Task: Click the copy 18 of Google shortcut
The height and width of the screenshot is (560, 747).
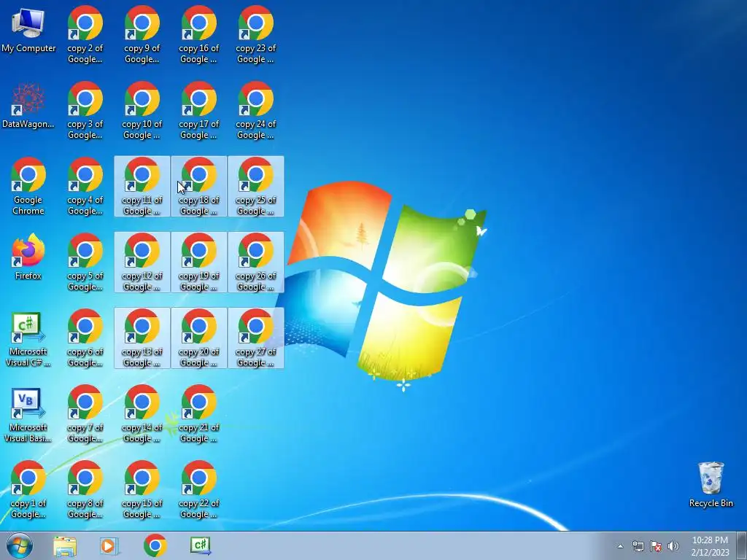Action: pyautogui.click(x=198, y=186)
